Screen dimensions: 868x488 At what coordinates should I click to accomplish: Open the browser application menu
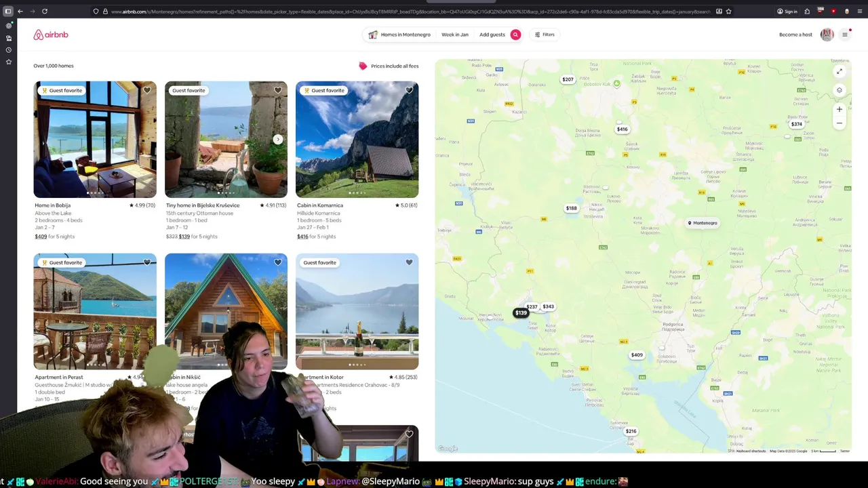pyautogui.click(x=859, y=12)
